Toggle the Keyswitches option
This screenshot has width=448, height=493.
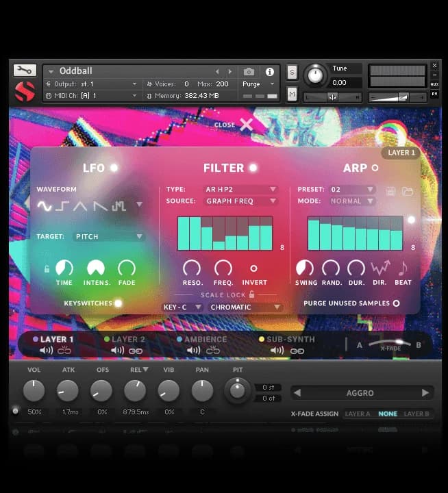tap(118, 303)
